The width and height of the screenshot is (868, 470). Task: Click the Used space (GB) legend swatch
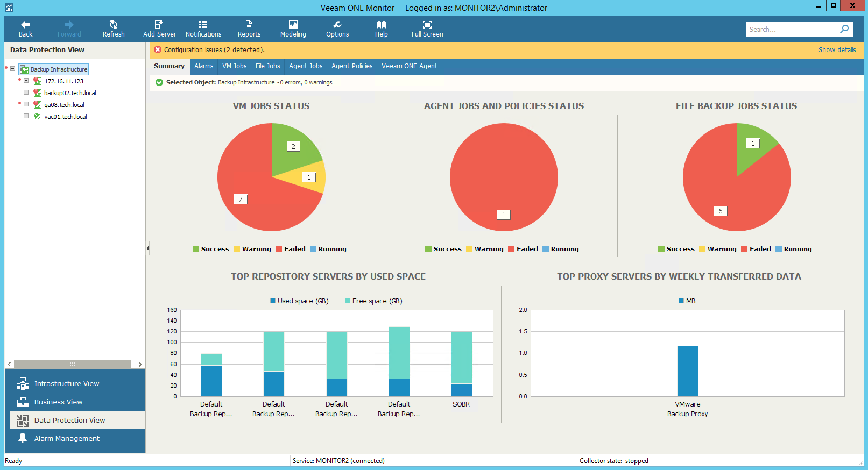coord(273,301)
